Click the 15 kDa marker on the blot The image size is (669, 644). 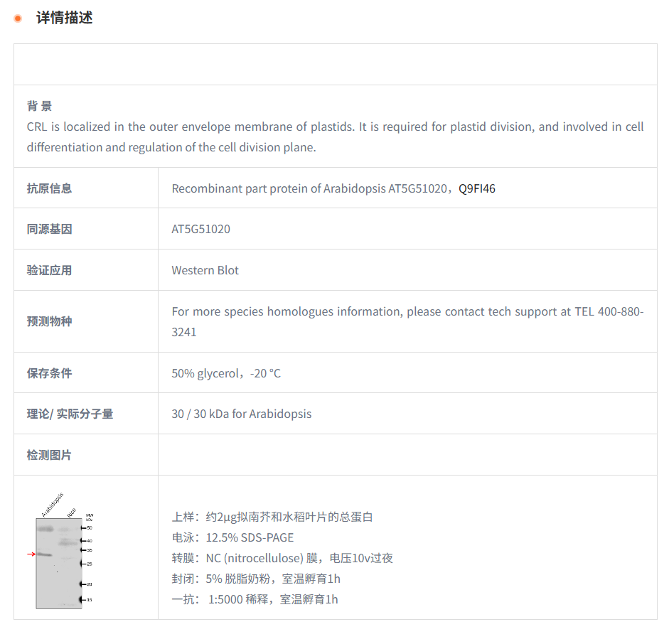[x=89, y=600]
